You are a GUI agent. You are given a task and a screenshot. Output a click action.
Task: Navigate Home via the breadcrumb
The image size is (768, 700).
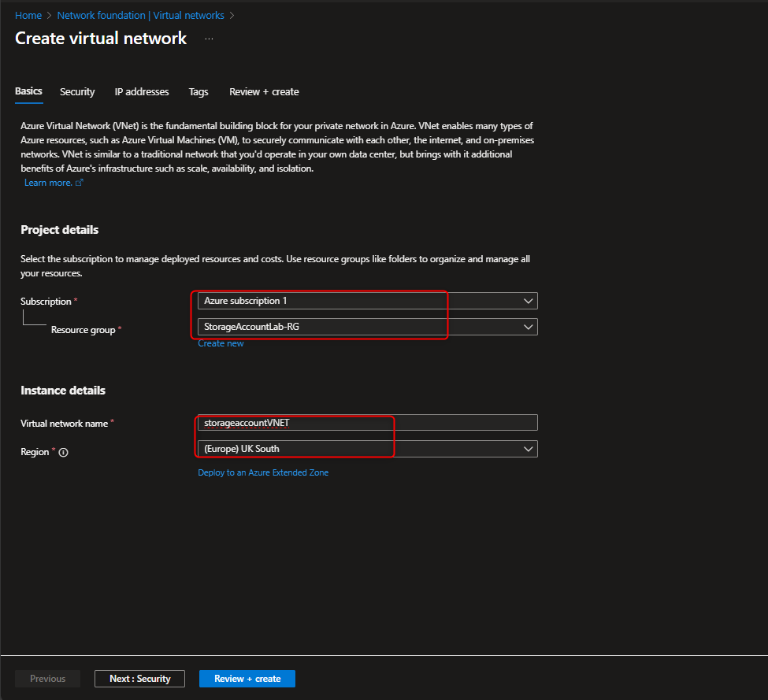point(28,15)
